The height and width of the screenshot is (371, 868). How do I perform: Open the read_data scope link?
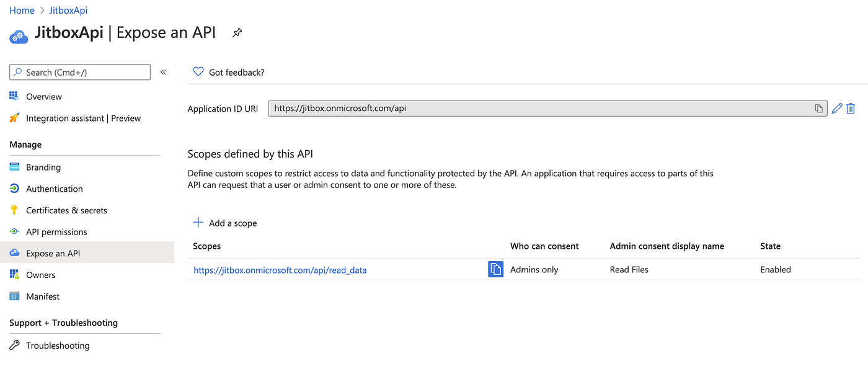pos(280,269)
